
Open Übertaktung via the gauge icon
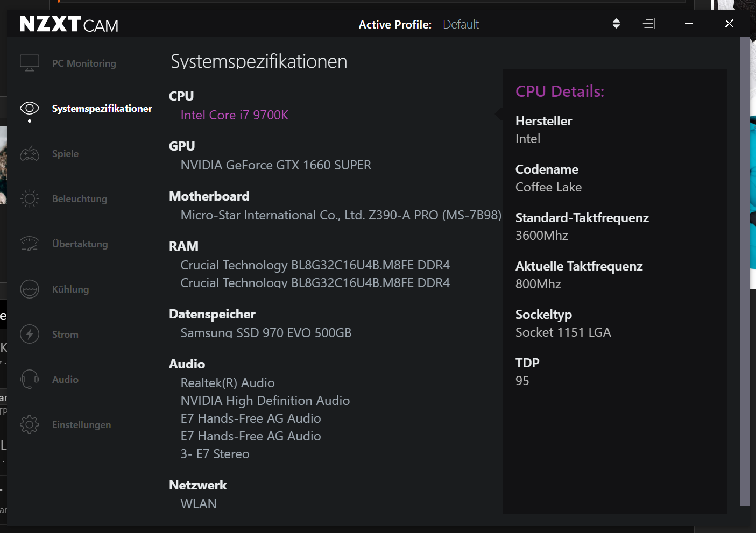(30, 244)
